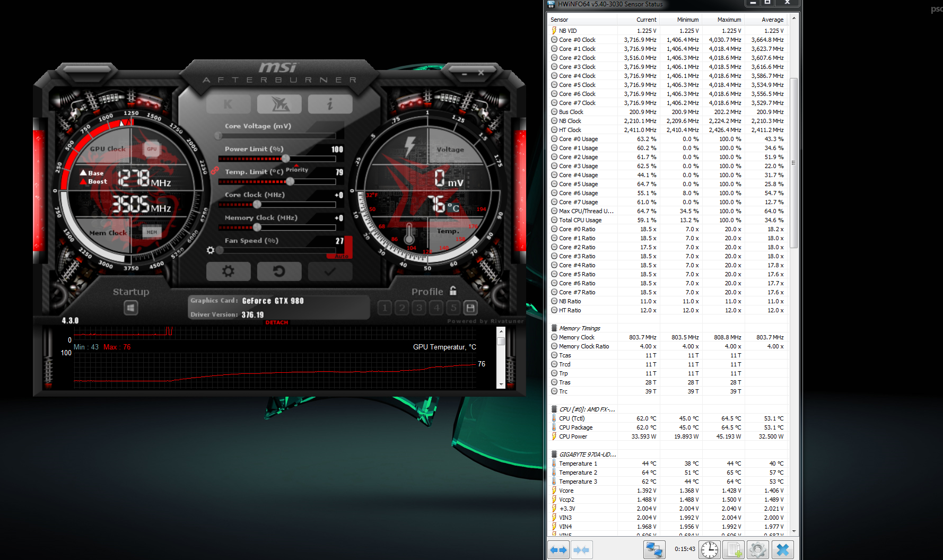This screenshot has width=943, height=560.
Task: Close HWiNFO sensors with blue X button
Action: 783,549
